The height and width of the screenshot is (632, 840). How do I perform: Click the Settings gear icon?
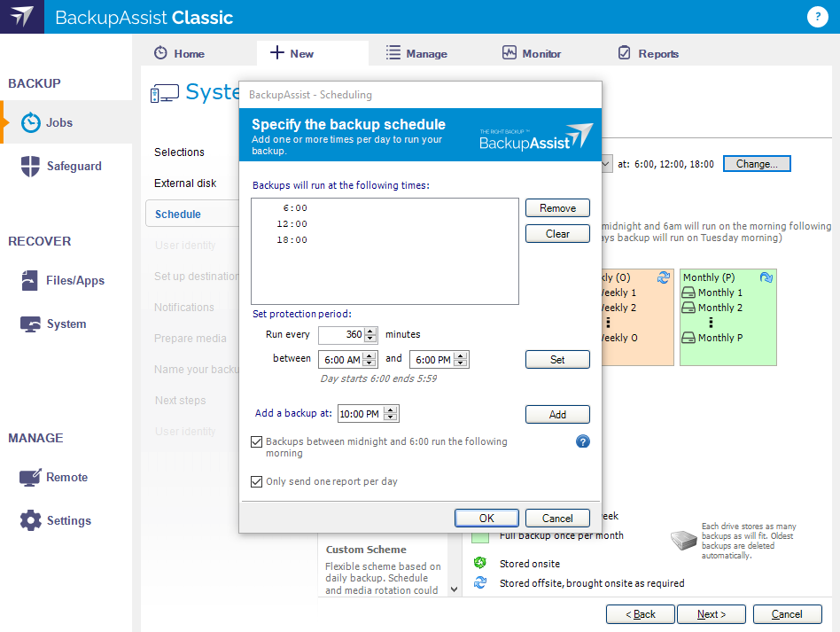[30, 520]
